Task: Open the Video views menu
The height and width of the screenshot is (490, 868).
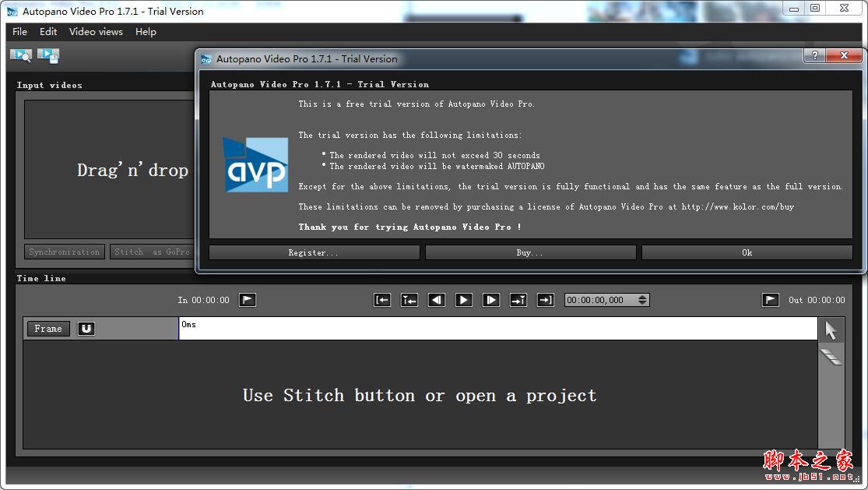Action: tap(96, 32)
